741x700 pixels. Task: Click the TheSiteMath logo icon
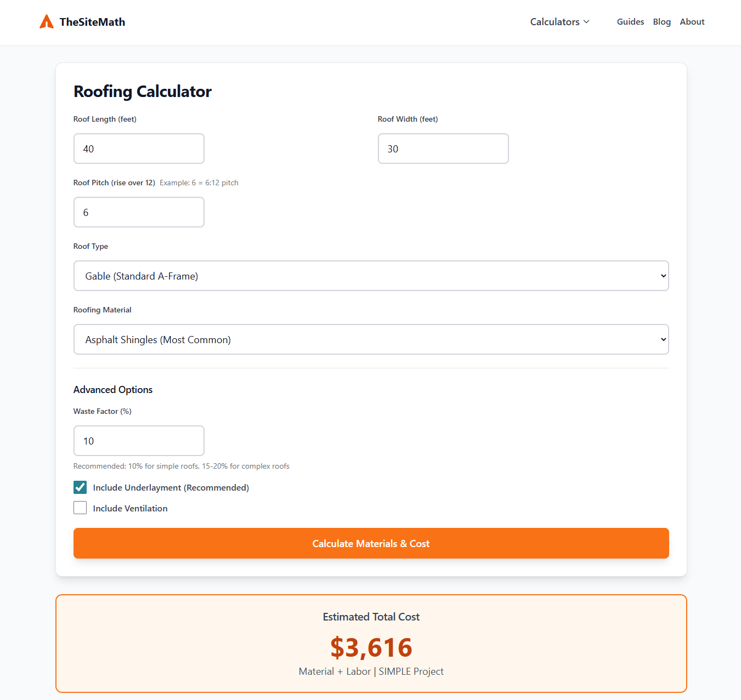click(47, 21)
